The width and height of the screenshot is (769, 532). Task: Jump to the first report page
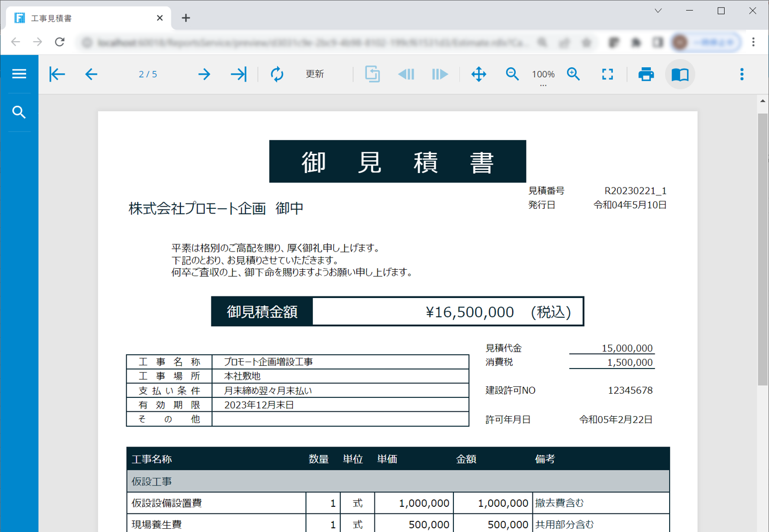click(57, 74)
